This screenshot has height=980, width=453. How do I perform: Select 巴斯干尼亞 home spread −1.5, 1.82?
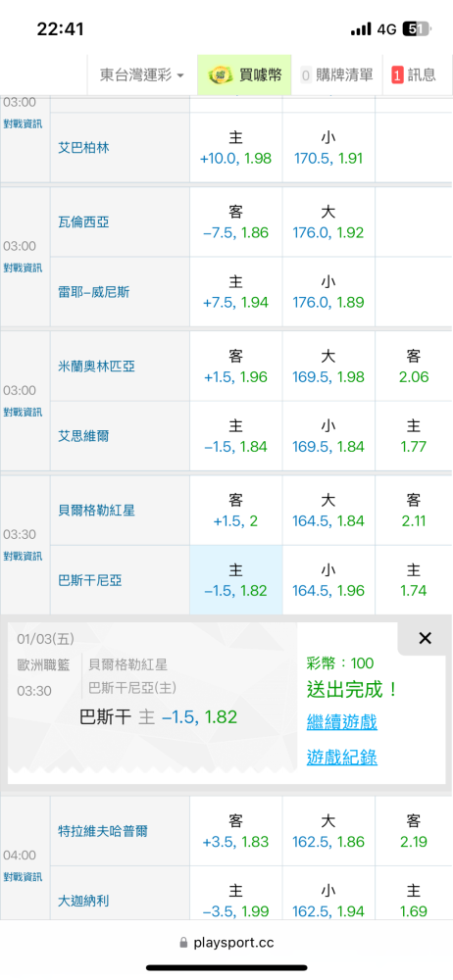click(236, 580)
